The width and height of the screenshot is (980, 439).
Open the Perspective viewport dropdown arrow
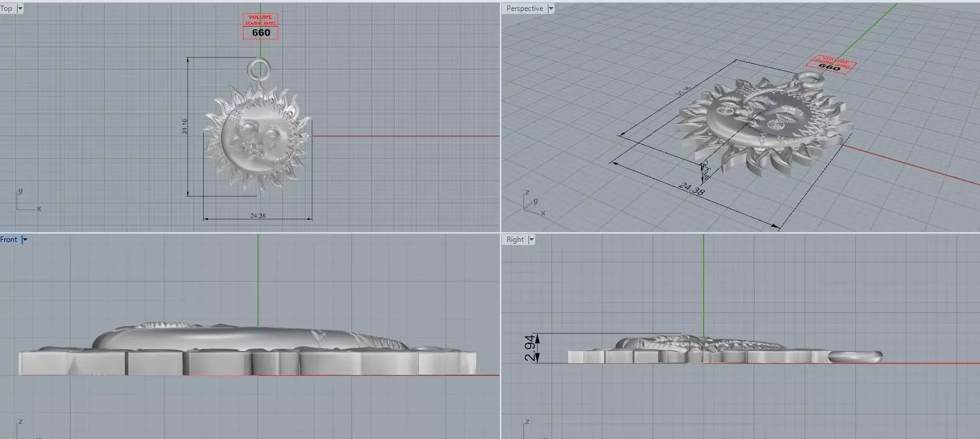(x=551, y=8)
